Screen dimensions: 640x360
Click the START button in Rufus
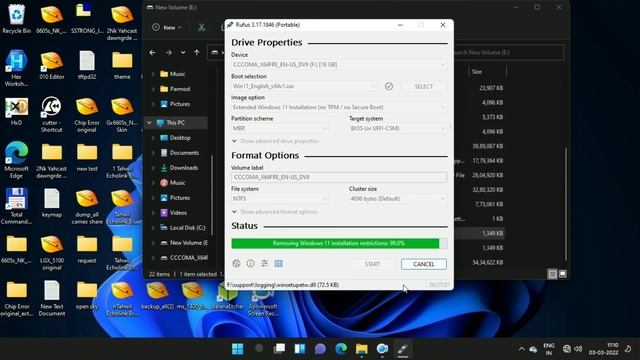point(372,264)
